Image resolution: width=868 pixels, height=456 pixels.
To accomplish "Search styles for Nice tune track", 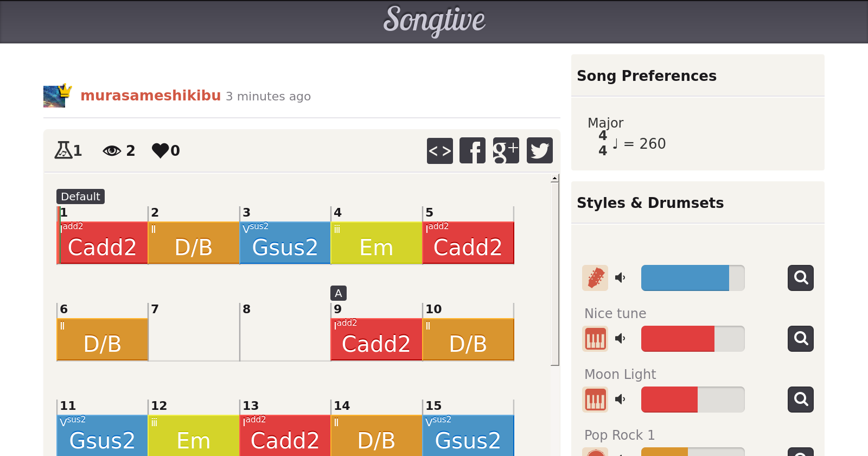I will [801, 339].
